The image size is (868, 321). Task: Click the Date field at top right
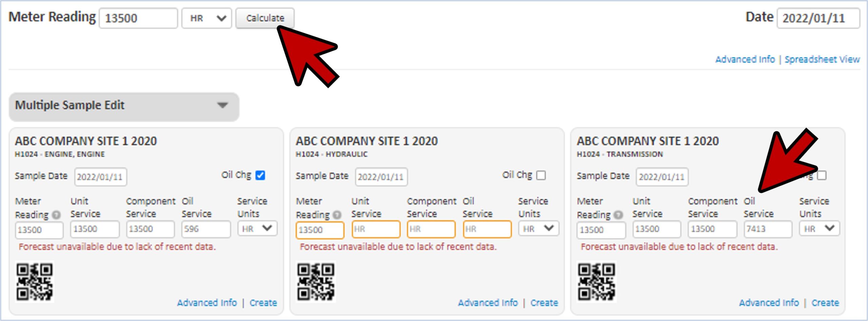818,18
